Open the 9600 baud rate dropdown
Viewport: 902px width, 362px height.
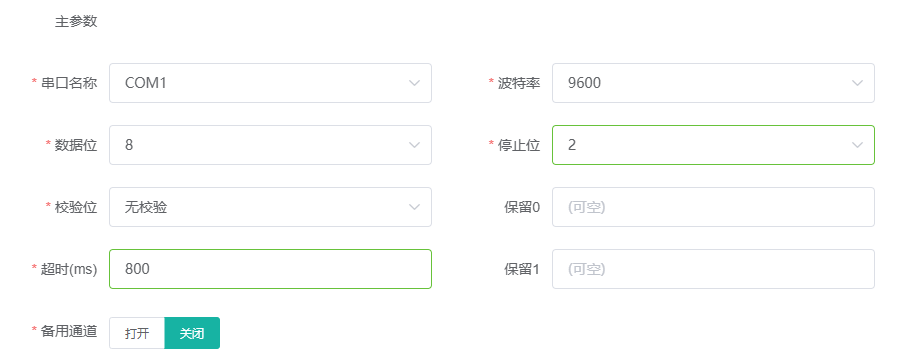point(713,83)
